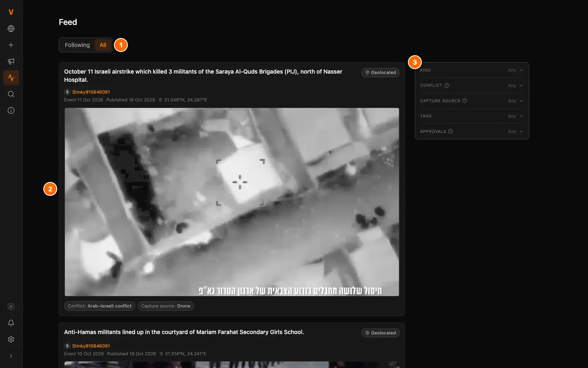588x368 pixels.
Task: Select the activity feed pulse icon
Action: pyautogui.click(x=11, y=78)
